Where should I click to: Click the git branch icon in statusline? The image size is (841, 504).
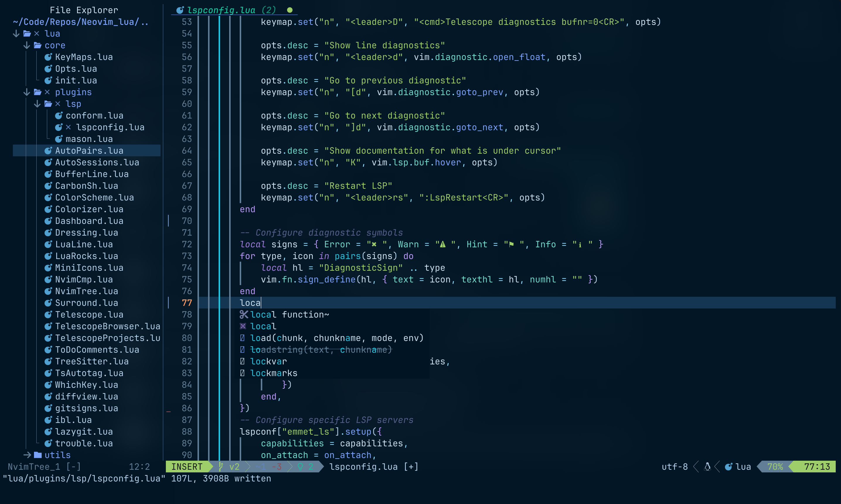(221, 467)
